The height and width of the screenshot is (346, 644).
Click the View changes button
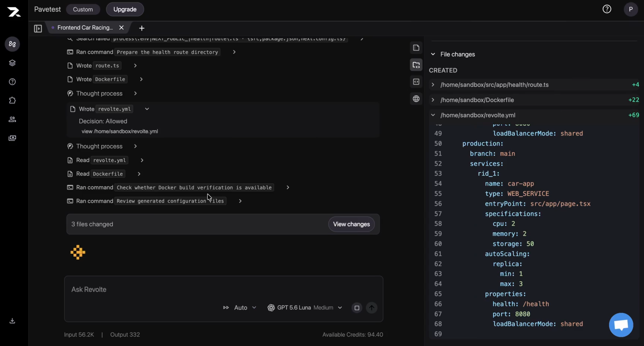coord(351,224)
